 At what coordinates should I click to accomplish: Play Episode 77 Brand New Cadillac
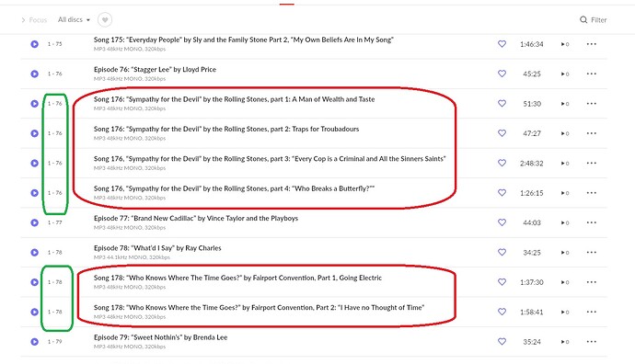pyautogui.click(x=35, y=222)
